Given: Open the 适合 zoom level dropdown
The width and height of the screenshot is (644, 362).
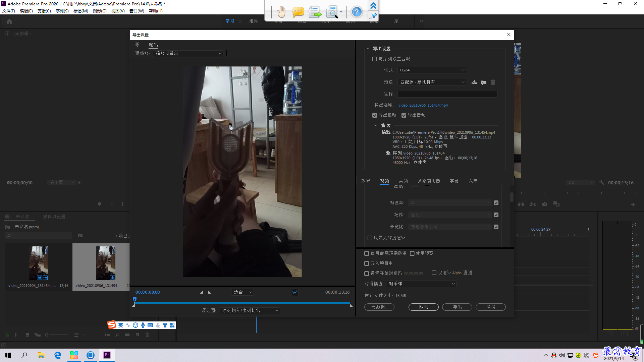Looking at the screenshot, I should 243,292.
